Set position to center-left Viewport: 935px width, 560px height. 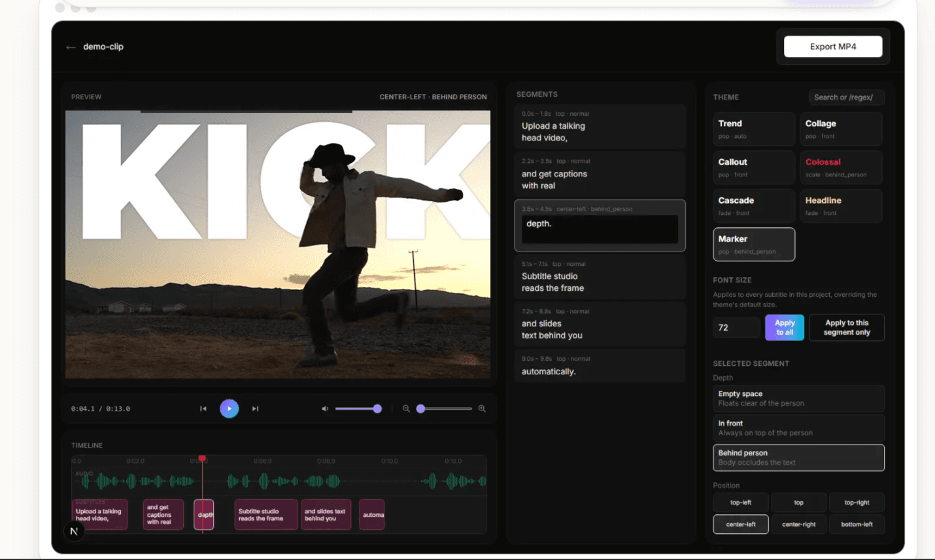741,524
